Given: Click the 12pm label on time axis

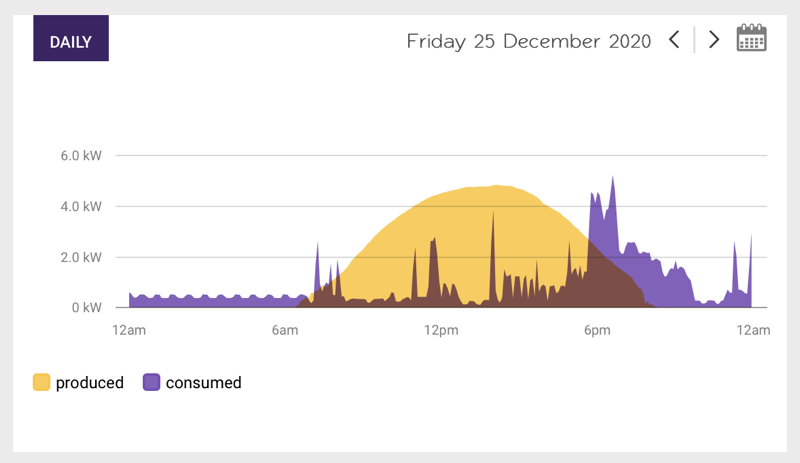Looking at the screenshot, I should point(441,330).
